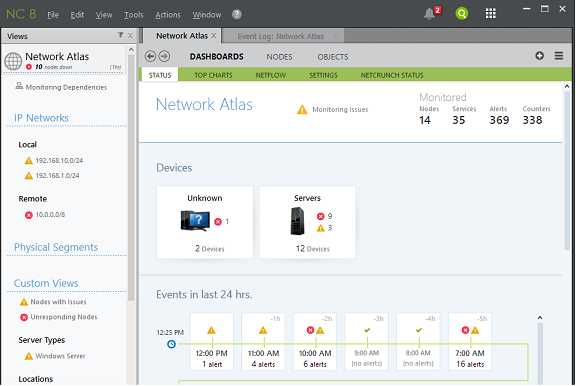Click the current time clock marker

[171, 344]
